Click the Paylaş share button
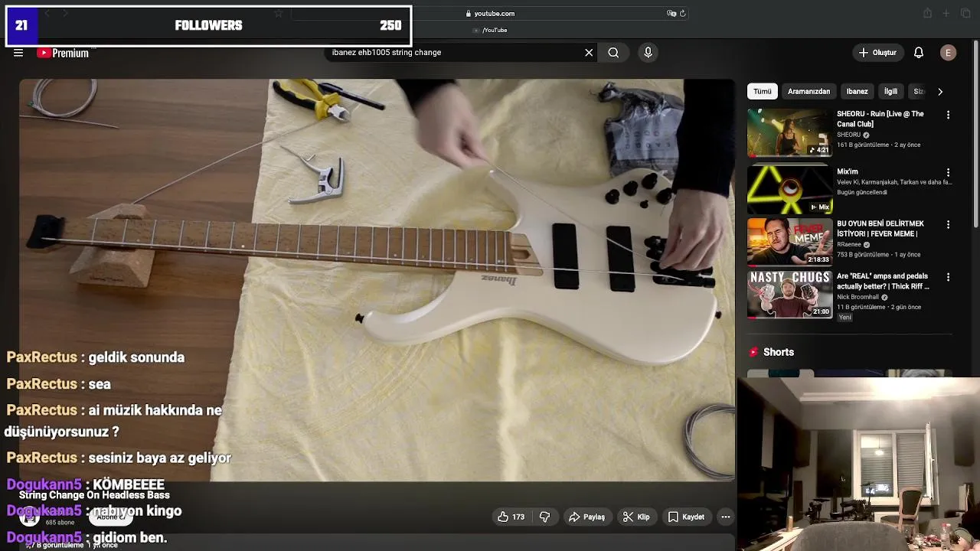 (586, 517)
